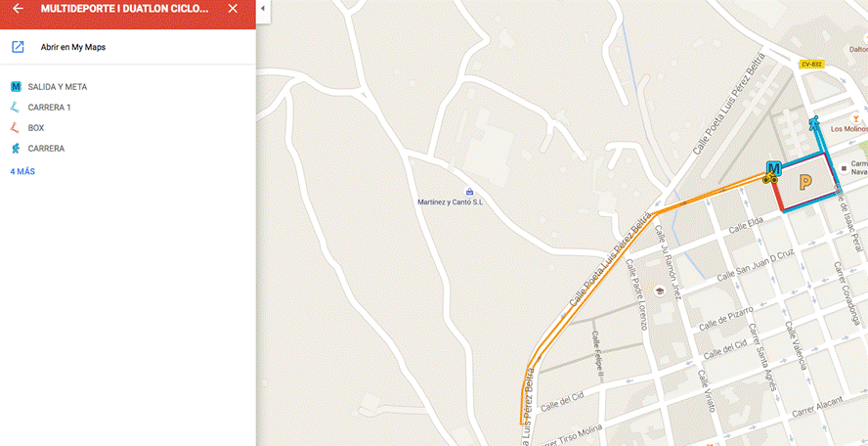Click the Martínez y Cantó S.L business pin
Viewport: 868px width, 446px height.
pyautogui.click(x=469, y=192)
